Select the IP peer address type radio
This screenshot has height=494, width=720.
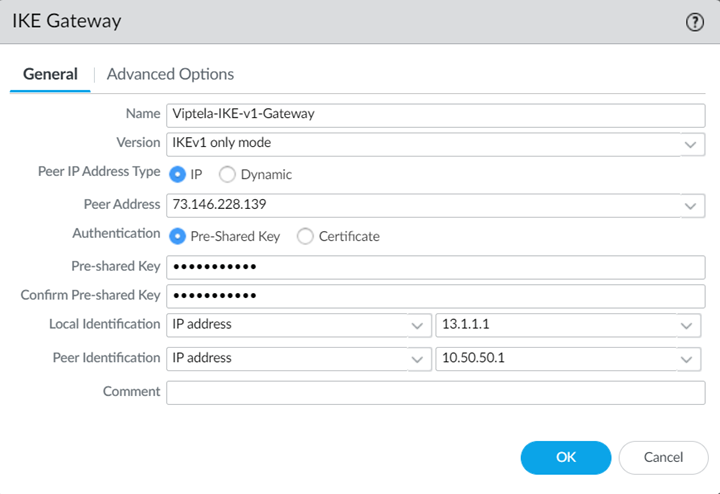point(178,174)
